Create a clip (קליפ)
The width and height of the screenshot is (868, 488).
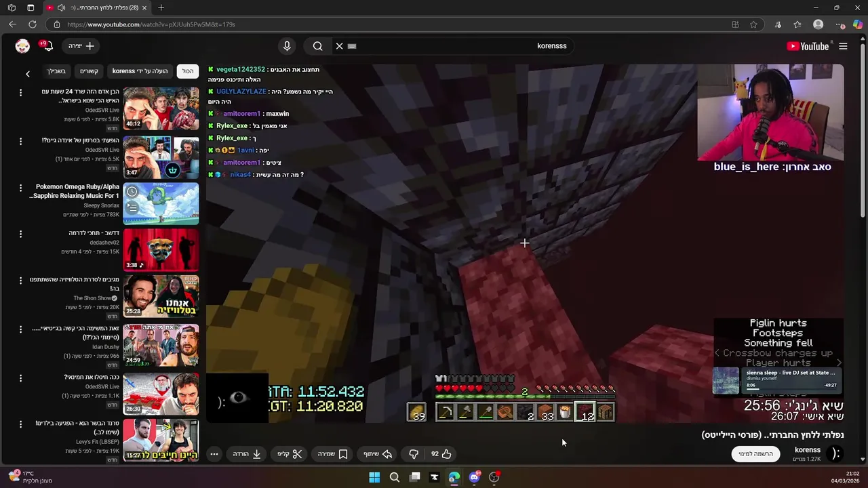pyautogui.click(x=290, y=454)
